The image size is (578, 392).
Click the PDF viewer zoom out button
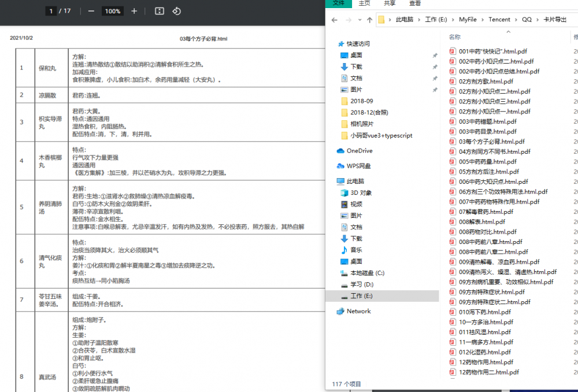click(91, 11)
